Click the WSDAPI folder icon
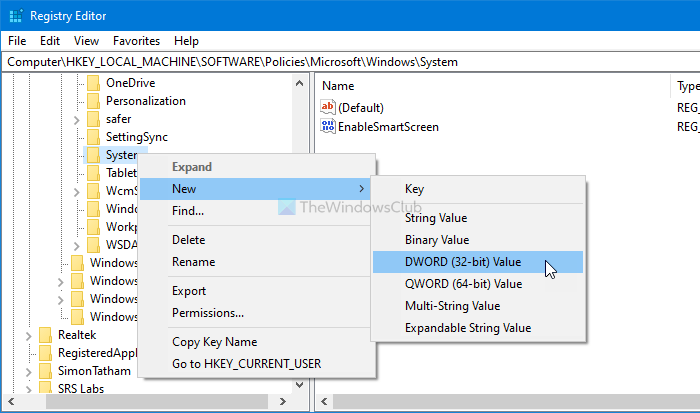The image size is (700, 413). click(x=93, y=245)
